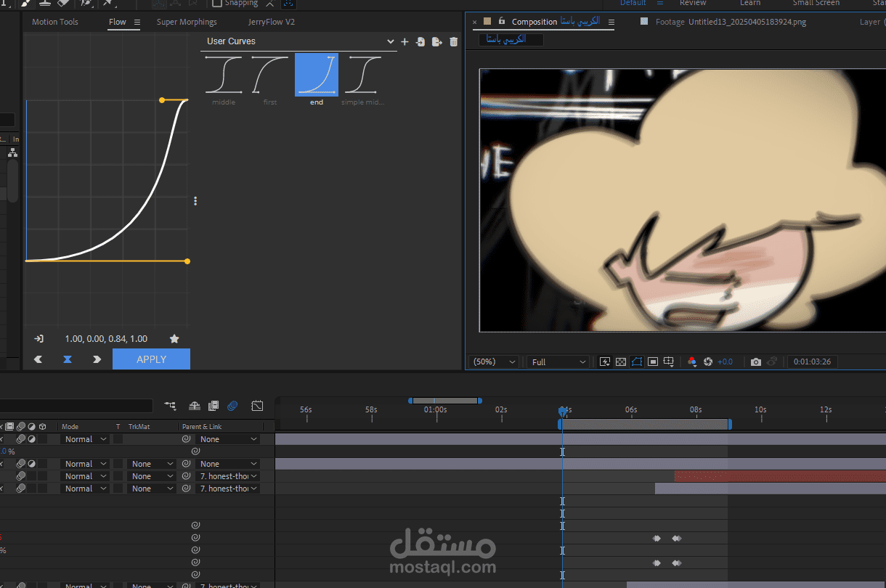Open the Flow panel menu icon
This screenshot has width=886, height=588.
[x=137, y=22]
